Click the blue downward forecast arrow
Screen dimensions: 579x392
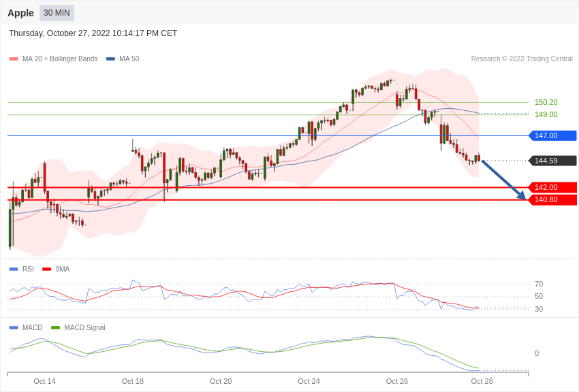point(503,180)
